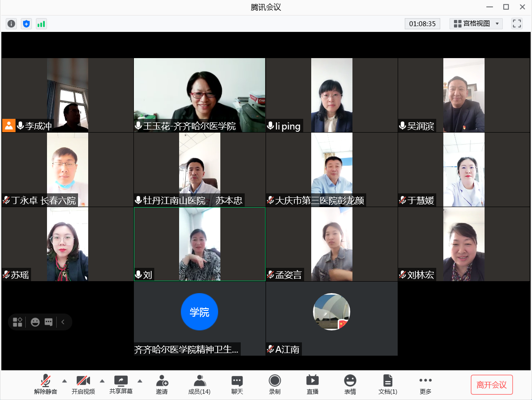Open the Chat (聊天) panel

click(237, 384)
